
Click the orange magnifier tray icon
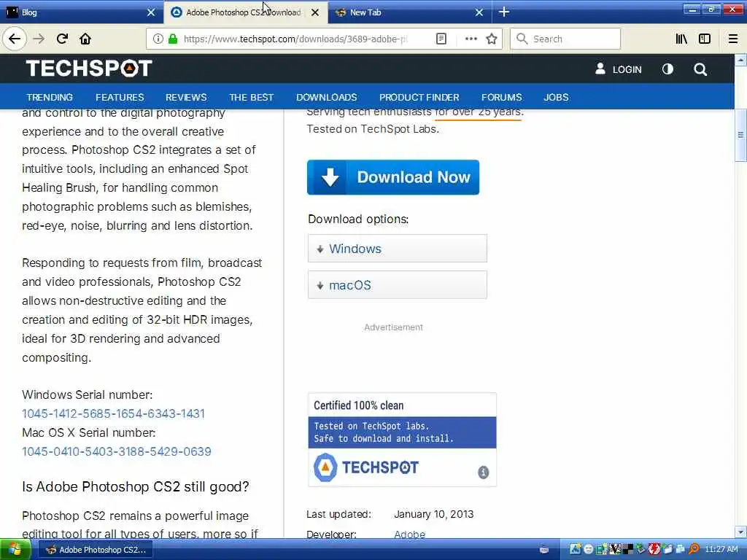[x=694, y=550]
